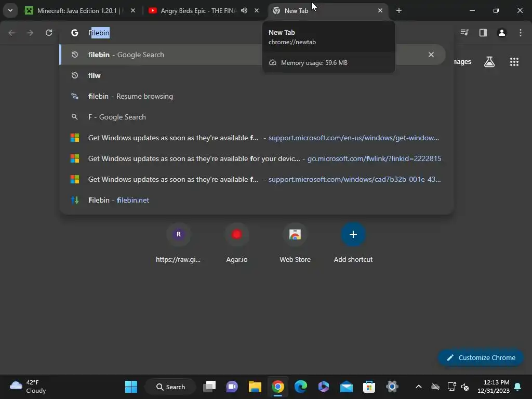Viewport: 532px width, 399px height.
Task: Open a new tab with plus button
Action: 398,10
